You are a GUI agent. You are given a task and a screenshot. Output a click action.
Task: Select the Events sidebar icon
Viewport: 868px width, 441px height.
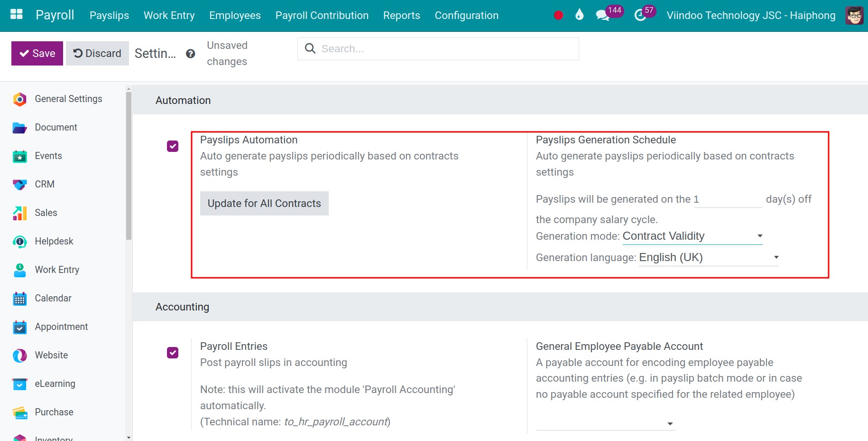coord(19,156)
